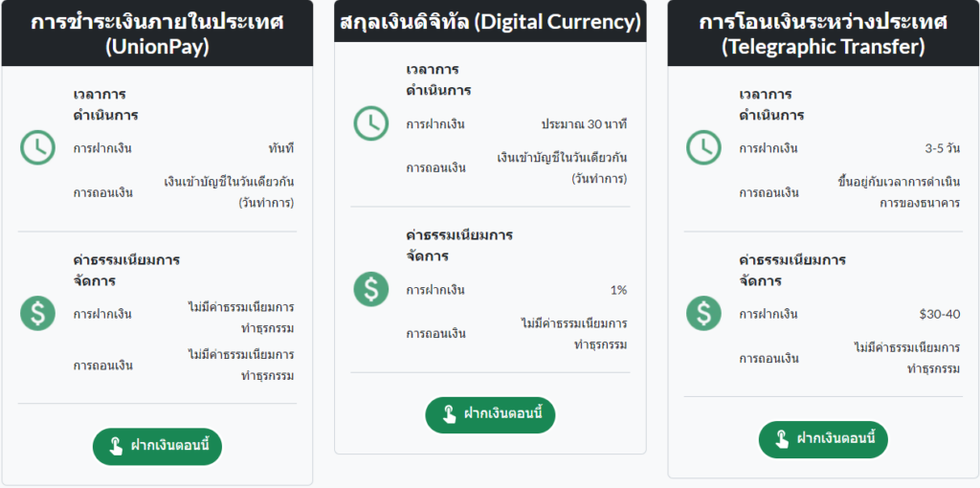Click ฝากเงินตอนนี้ button under Telegraphic Transfer
The width and height of the screenshot is (980, 488).
(x=823, y=439)
